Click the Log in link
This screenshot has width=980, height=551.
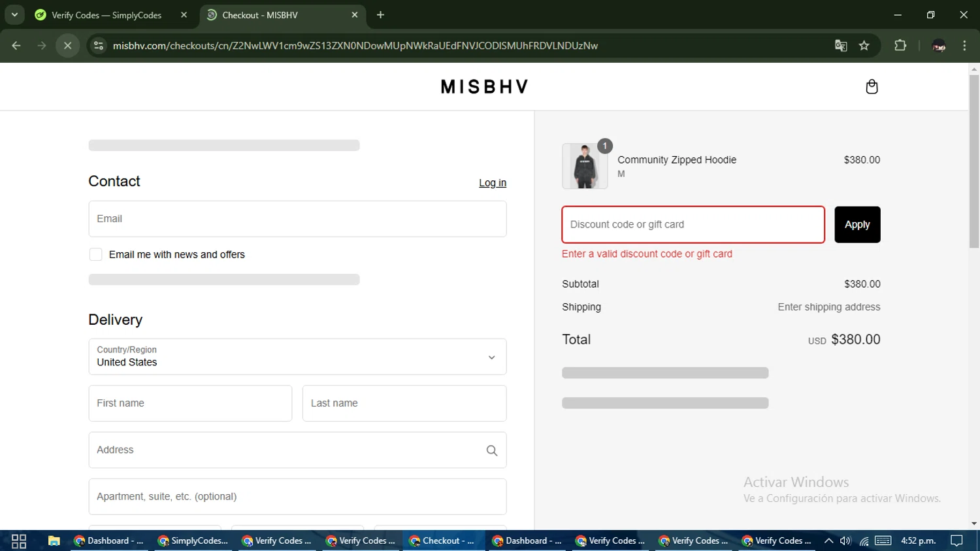pos(493,183)
